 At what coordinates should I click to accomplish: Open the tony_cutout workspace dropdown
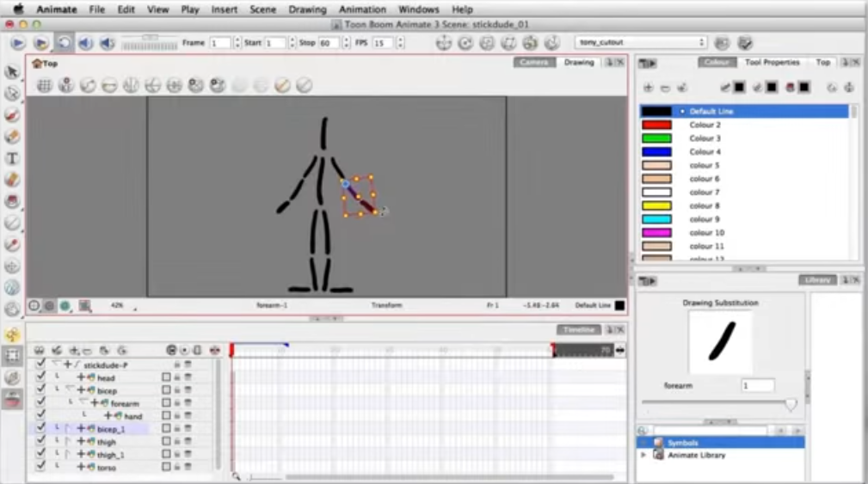coord(641,42)
